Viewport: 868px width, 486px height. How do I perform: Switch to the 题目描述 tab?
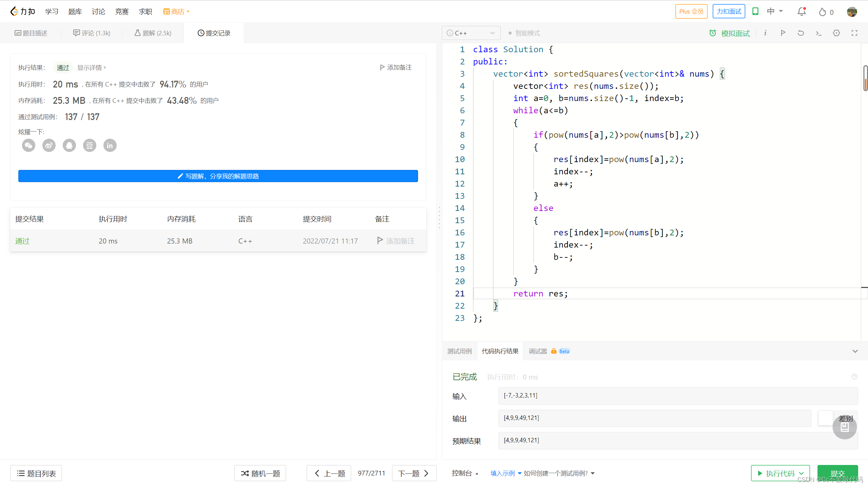click(31, 33)
